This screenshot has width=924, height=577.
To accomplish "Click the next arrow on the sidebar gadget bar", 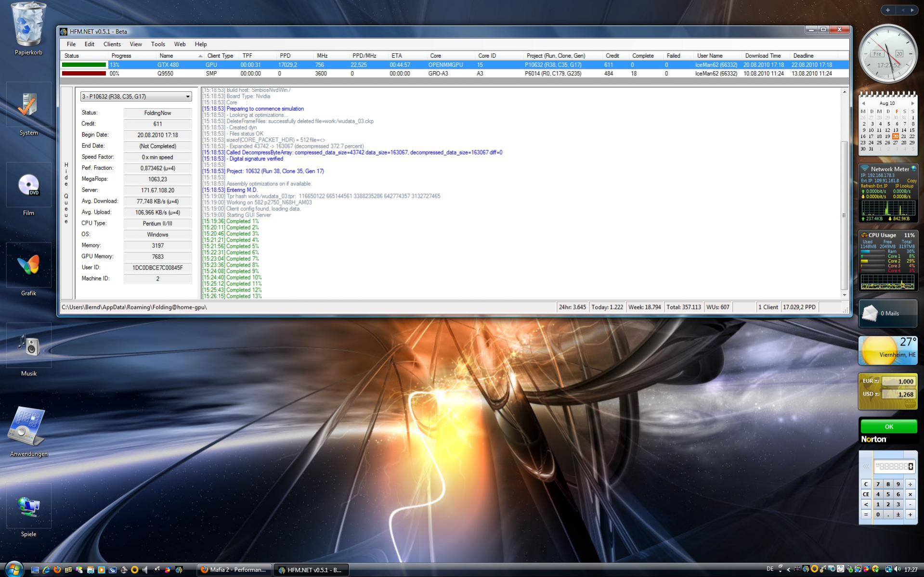I will tap(912, 10).
